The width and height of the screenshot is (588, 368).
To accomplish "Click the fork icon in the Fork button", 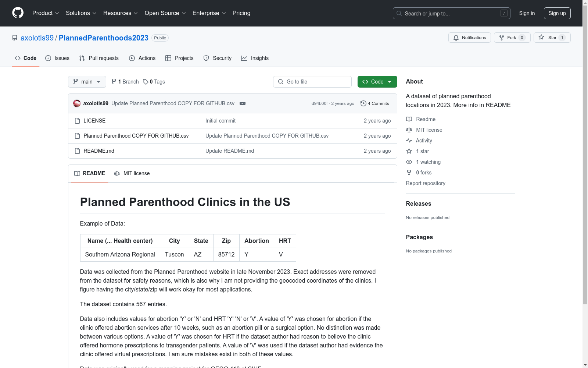I will (502, 38).
